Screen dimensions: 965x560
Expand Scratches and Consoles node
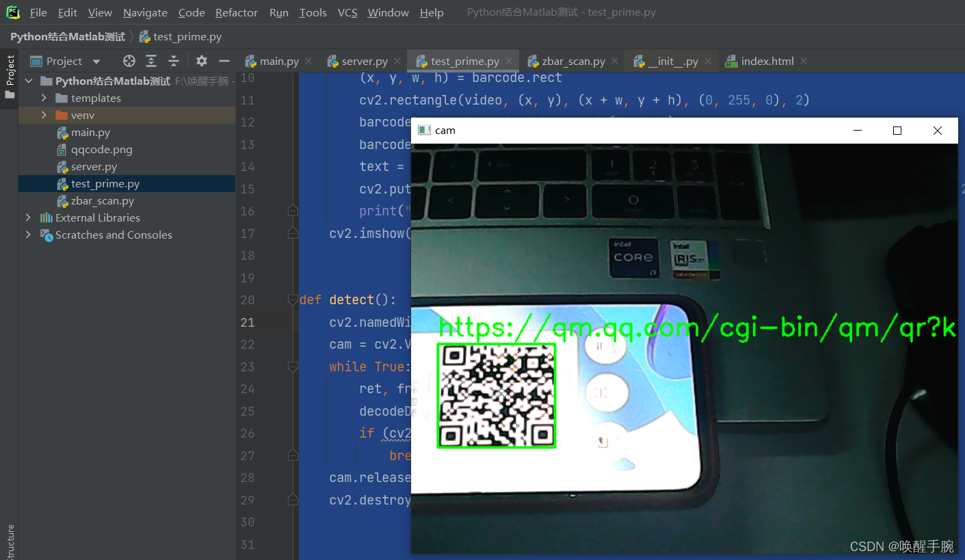(28, 235)
